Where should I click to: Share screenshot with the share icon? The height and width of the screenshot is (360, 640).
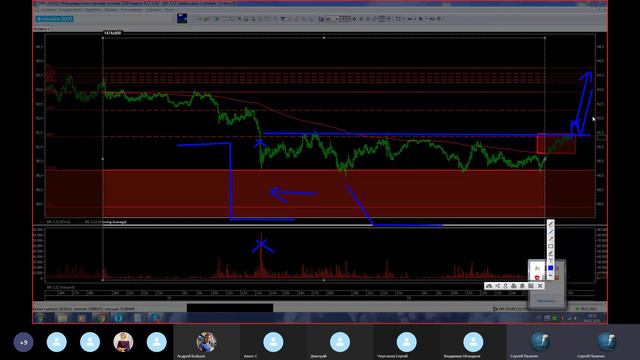point(498,286)
